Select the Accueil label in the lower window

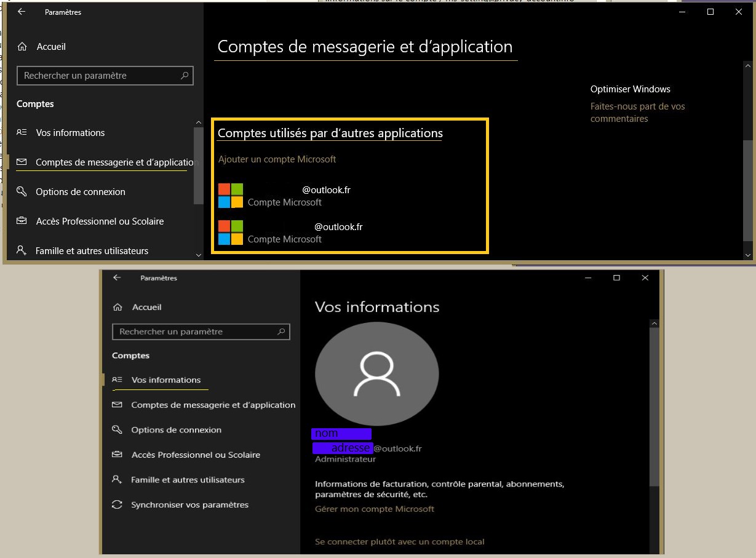coord(147,307)
